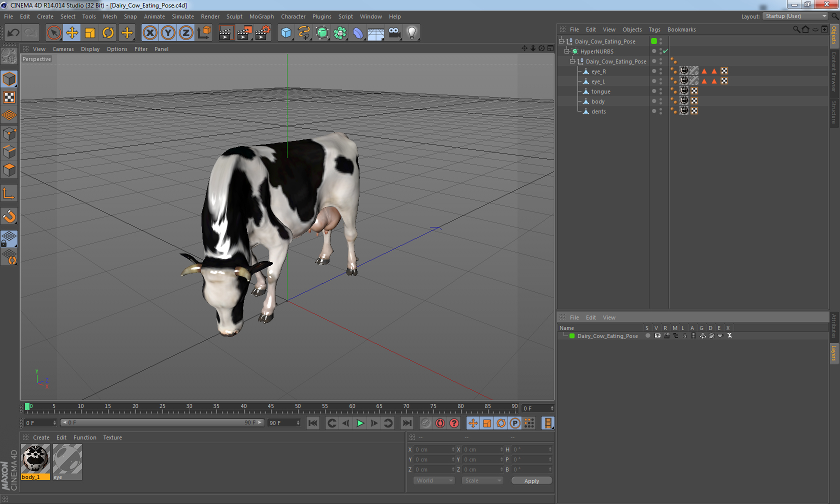Screen dimensions: 840x504
Task: Click the Apply button
Action: tap(531, 480)
